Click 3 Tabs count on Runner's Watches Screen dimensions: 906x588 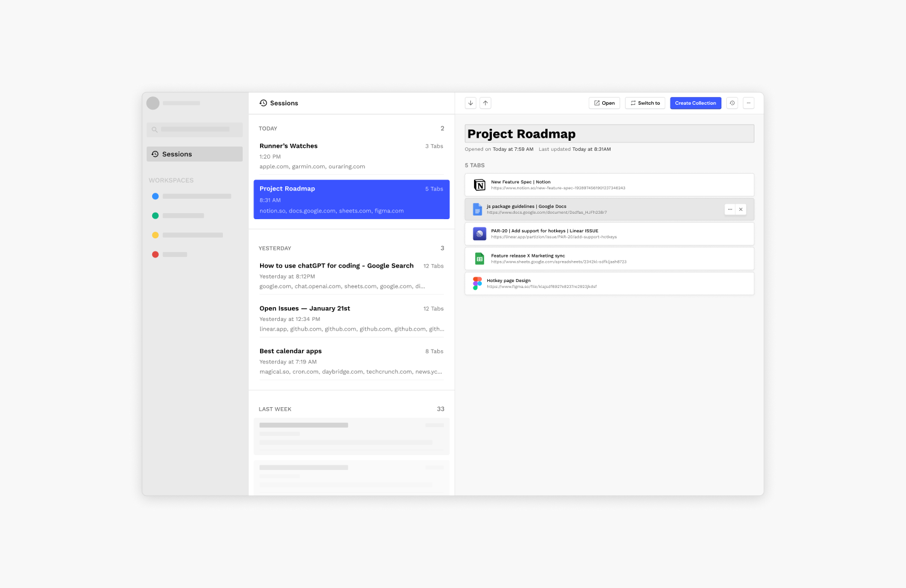[434, 146]
